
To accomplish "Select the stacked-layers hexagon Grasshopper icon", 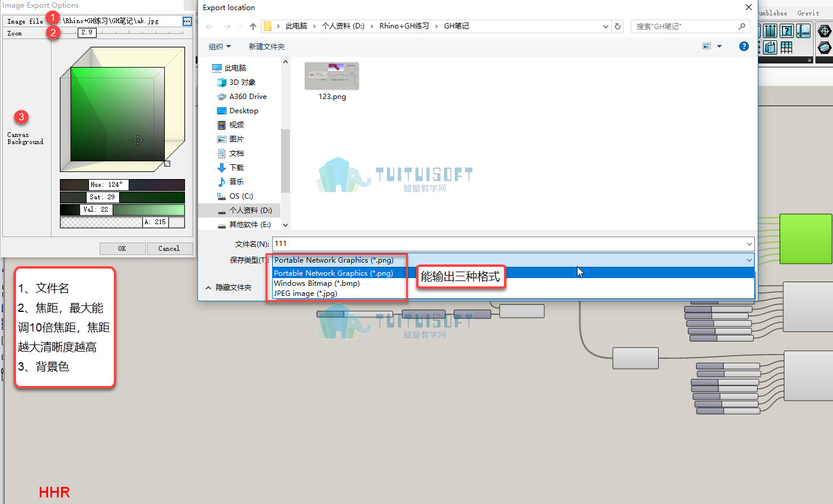I will tap(825, 47).
